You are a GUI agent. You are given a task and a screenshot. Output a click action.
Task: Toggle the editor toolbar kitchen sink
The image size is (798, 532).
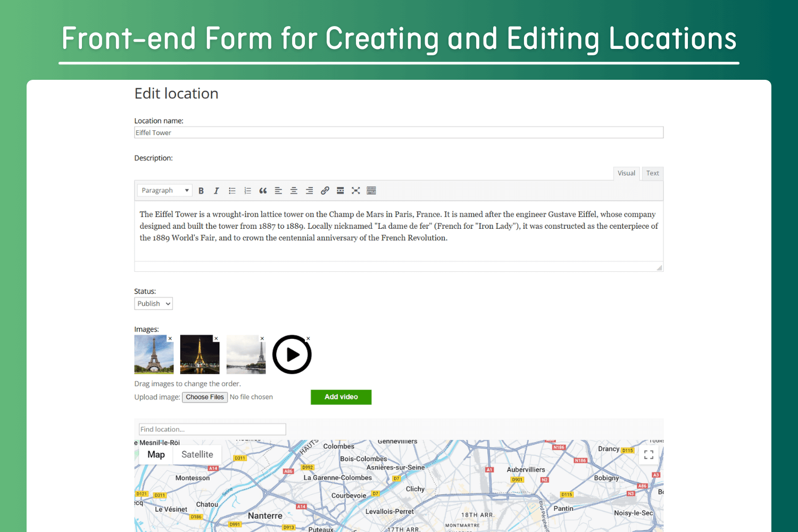coord(371,190)
